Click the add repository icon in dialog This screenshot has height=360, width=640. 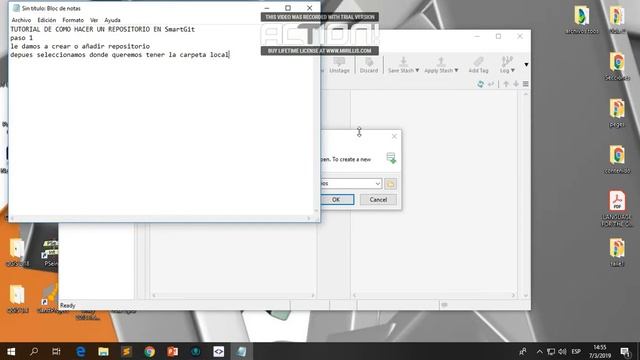pos(391,158)
